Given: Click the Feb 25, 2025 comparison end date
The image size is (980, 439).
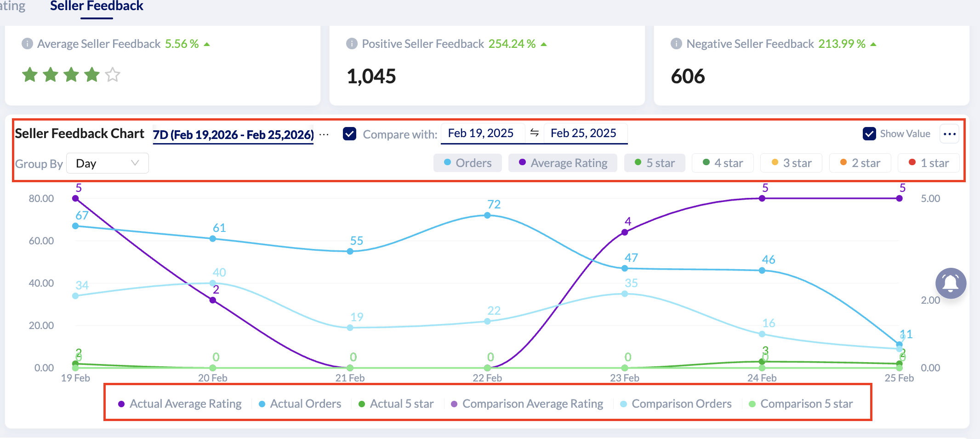Looking at the screenshot, I should (x=583, y=133).
